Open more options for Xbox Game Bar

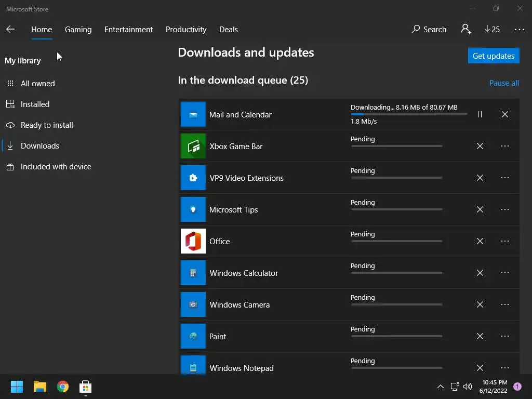(x=505, y=146)
